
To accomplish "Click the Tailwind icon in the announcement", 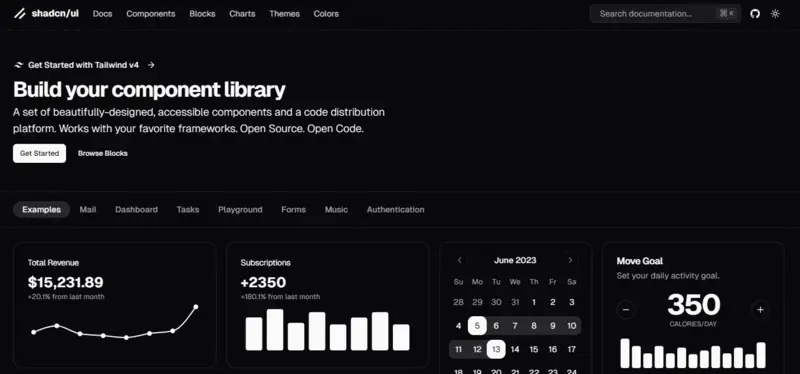I will (19, 65).
